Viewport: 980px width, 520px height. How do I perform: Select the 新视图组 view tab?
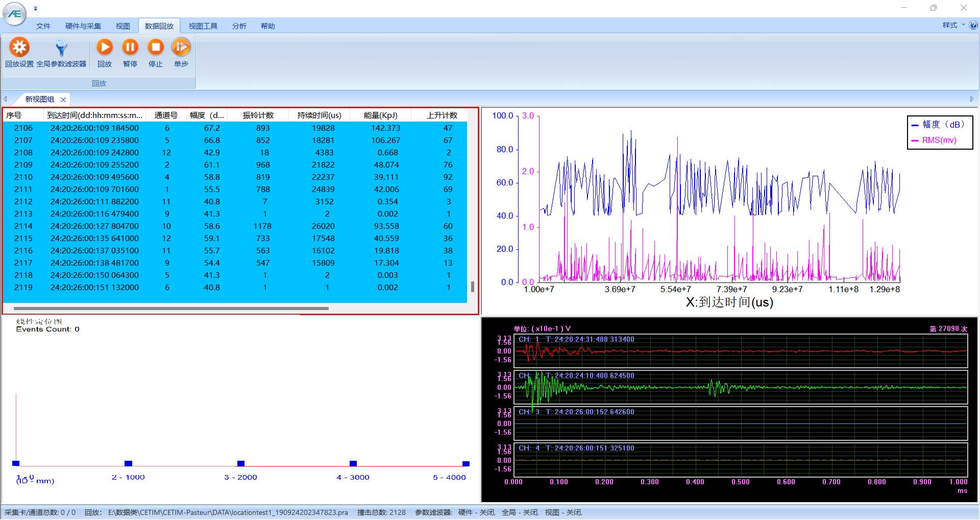click(x=40, y=99)
